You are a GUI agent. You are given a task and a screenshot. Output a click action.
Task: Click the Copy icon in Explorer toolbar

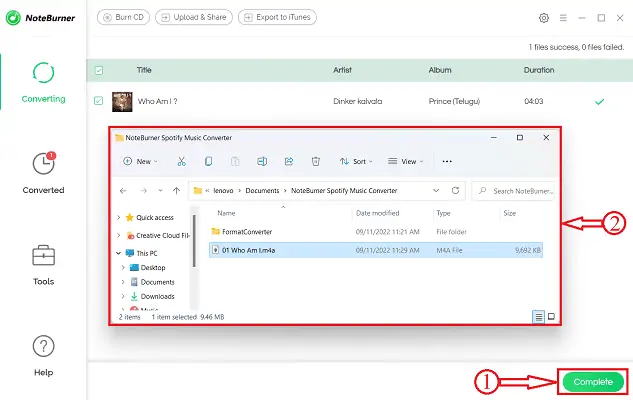click(x=208, y=161)
